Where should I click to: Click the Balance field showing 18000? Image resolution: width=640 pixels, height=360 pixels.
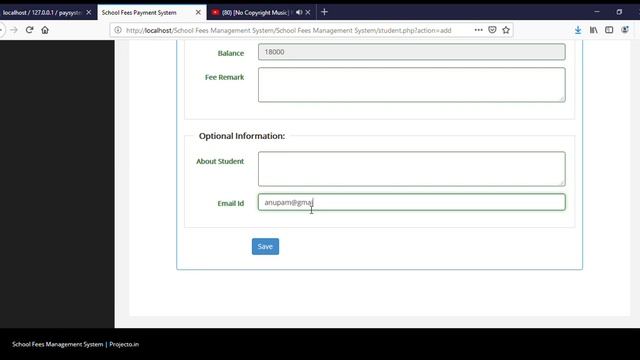coord(411,52)
